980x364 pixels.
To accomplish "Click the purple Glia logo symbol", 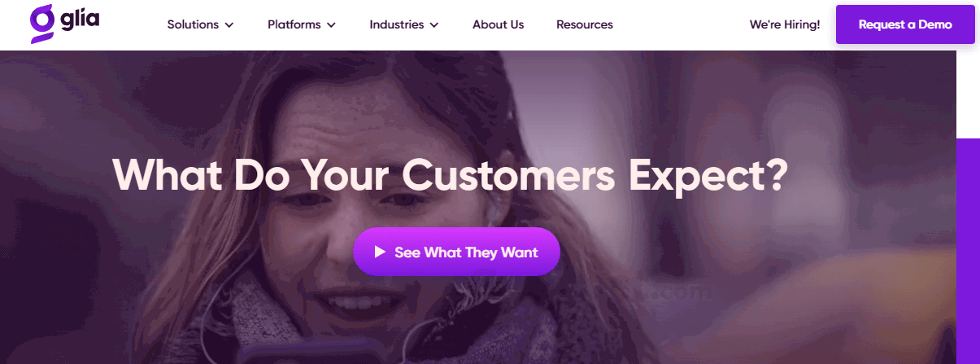I will [41, 24].
